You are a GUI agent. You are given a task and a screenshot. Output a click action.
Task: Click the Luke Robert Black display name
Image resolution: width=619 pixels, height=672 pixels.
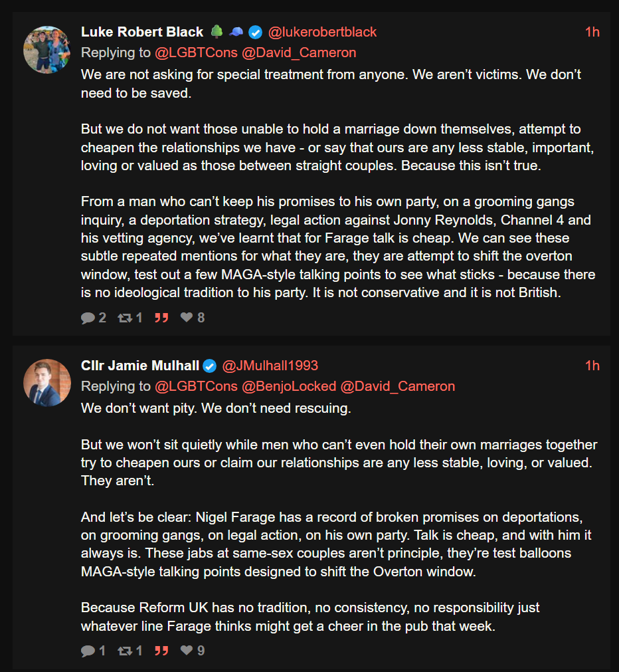point(143,32)
